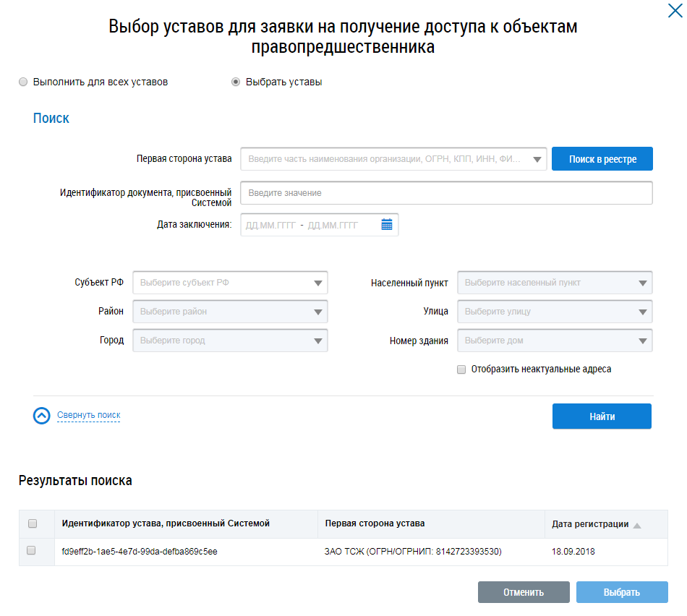Expand the 'Район' dropdown
Viewport: 687px width, 616px height.
pos(230,312)
